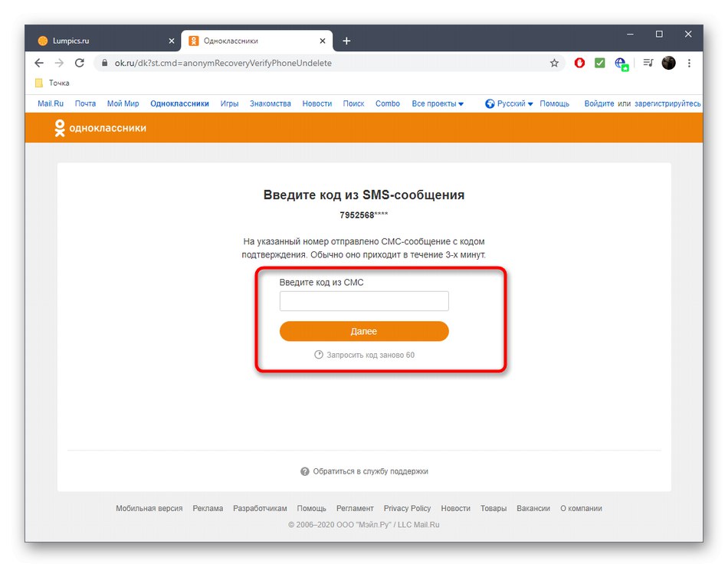Open Мой Мир in the top navigation
The height and width of the screenshot is (567, 728).
[123, 103]
